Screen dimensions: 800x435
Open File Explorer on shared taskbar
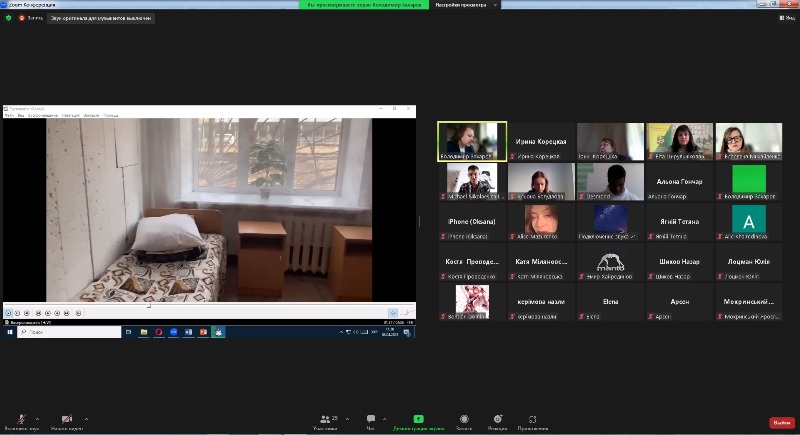[x=144, y=332]
